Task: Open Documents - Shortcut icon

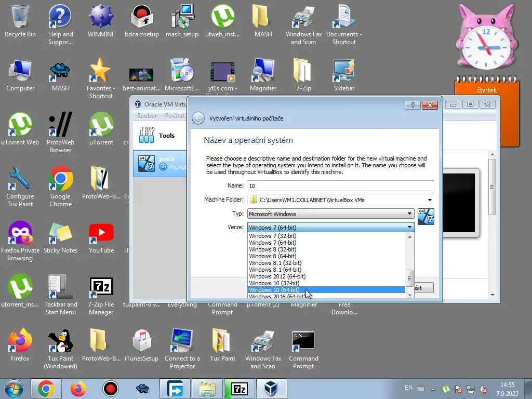Action: (x=344, y=24)
